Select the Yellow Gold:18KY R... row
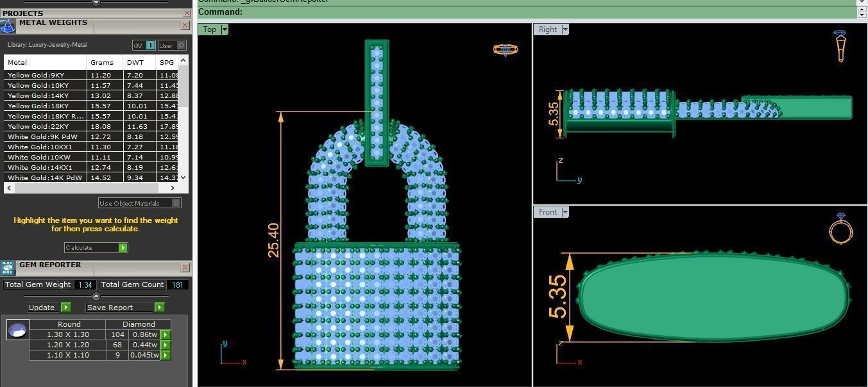 pyautogui.click(x=91, y=116)
